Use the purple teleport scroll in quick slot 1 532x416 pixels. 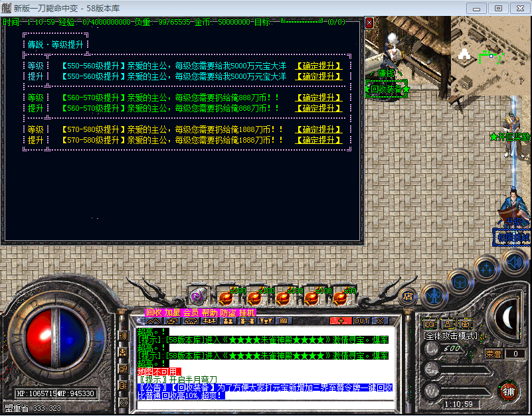198,297
